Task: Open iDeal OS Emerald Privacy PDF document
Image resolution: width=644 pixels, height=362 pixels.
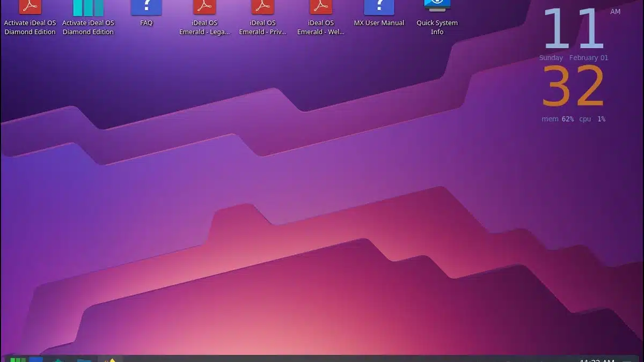Action: [262, 8]
